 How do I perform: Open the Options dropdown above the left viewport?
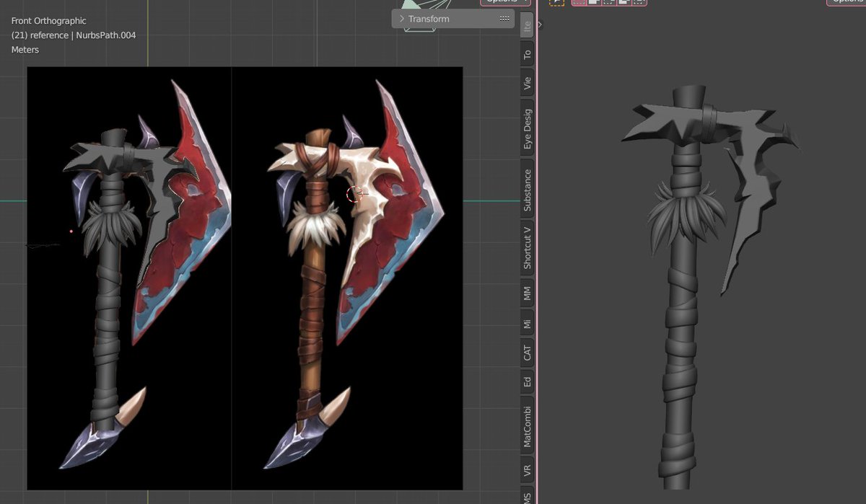[504, 2]
